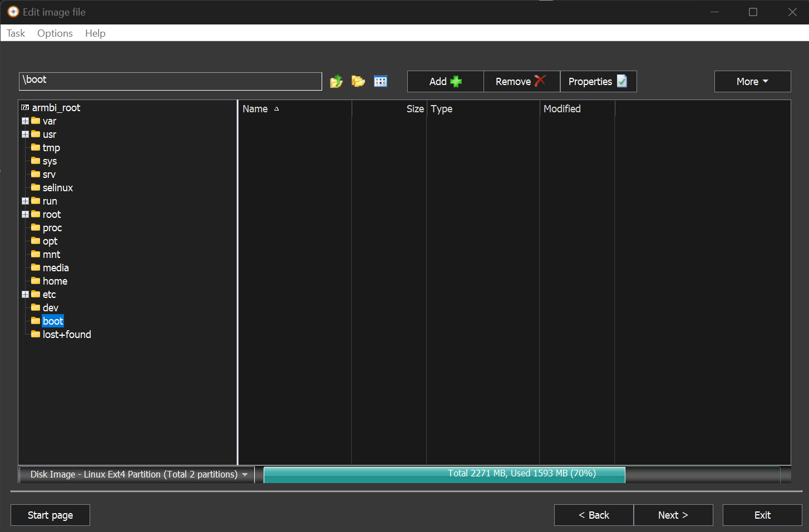Sort file list by Type column

point(483,109)
